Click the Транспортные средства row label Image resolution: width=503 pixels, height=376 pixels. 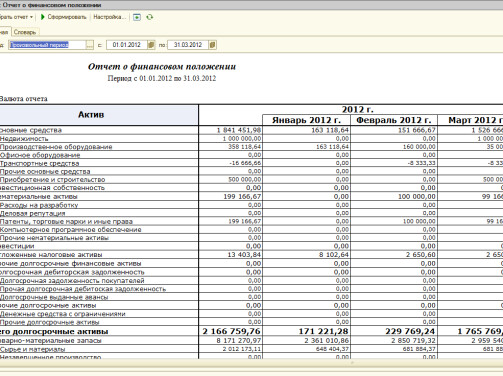39,163
